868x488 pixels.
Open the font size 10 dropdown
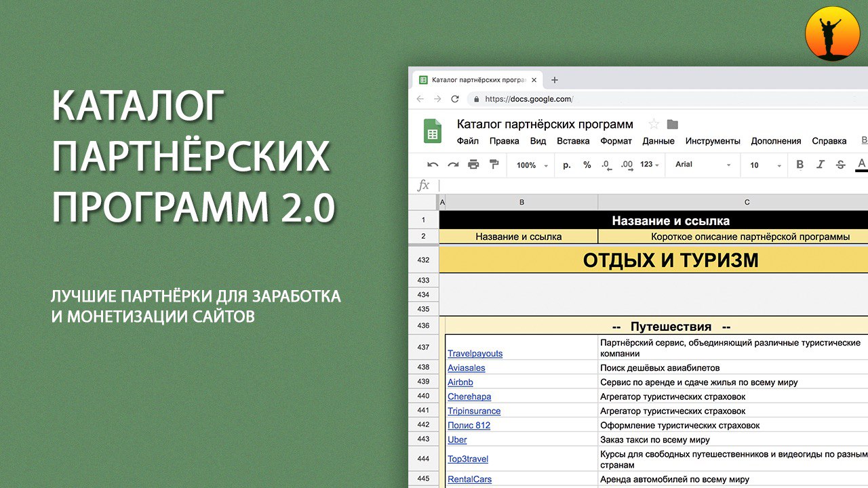pos(766,165)
